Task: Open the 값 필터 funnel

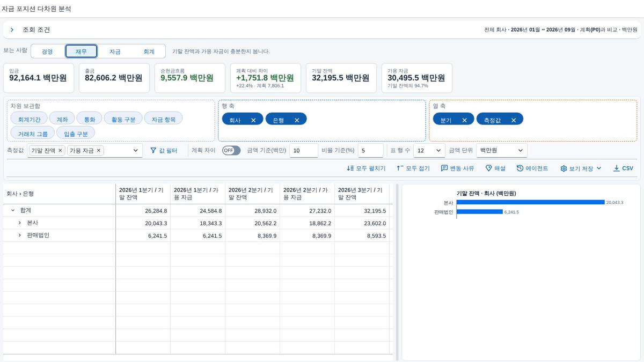Action: (164, 151)
